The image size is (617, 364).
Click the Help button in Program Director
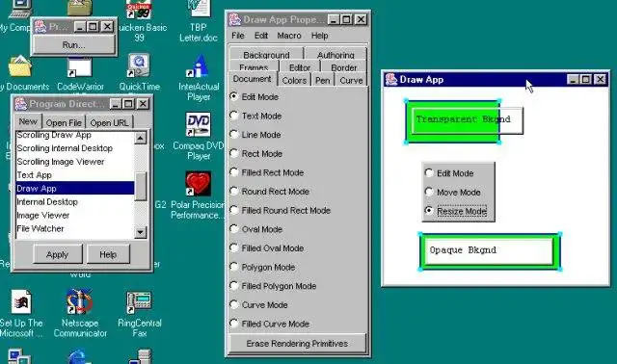pyautogui.click(x=108, y=254)
